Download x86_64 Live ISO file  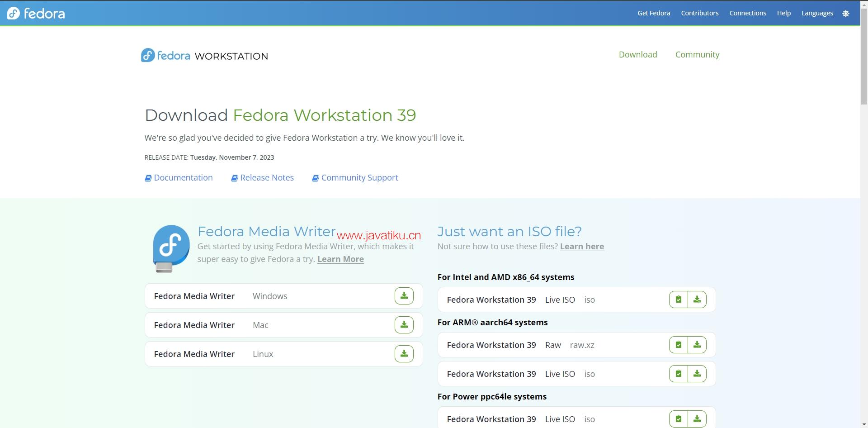pyautogui.click(x=697, y=300)
